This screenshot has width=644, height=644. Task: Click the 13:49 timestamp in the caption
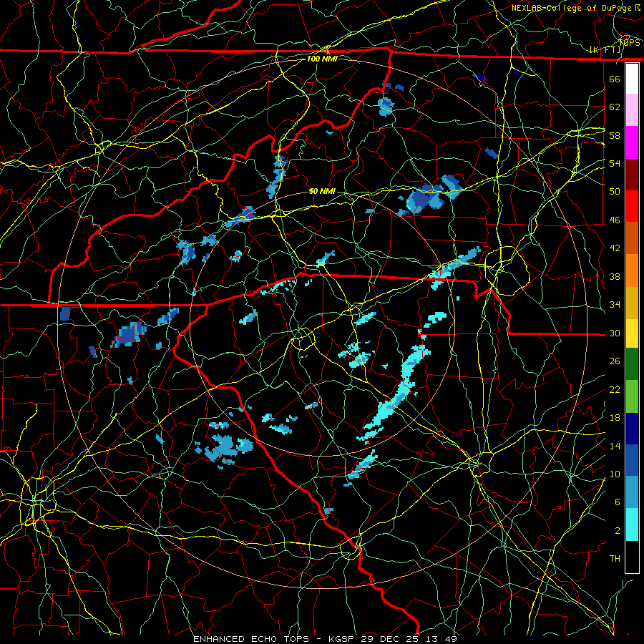tap(441, 639)
